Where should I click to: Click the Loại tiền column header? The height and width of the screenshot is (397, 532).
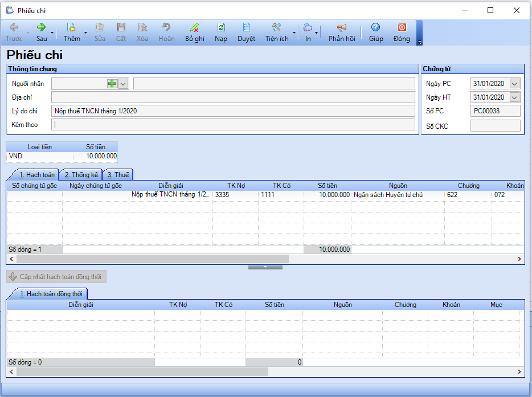point(40,147)
